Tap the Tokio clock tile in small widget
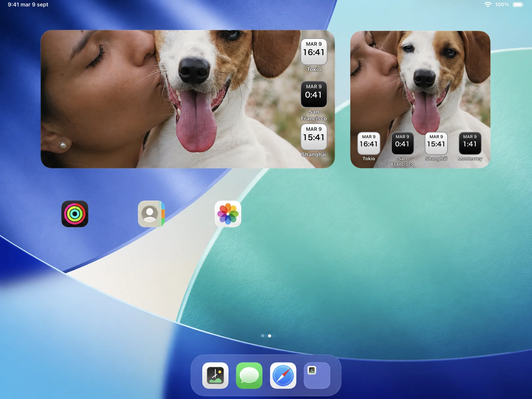The image size is (532, 399). tap(369, 143)
